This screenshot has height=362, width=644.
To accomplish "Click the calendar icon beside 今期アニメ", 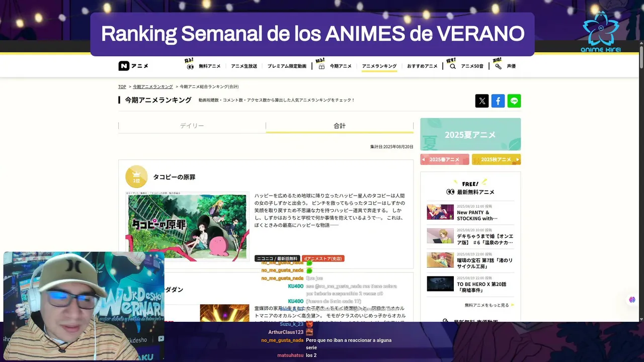I will [321, 66].
